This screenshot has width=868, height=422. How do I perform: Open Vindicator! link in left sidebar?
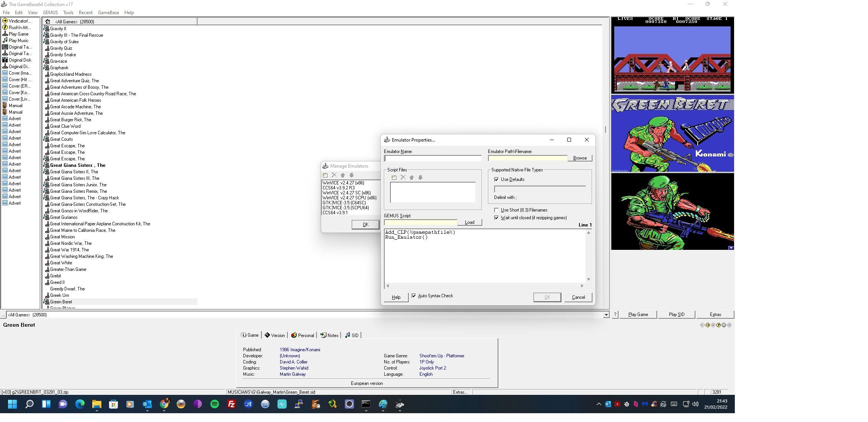click(x=17, y=21)
